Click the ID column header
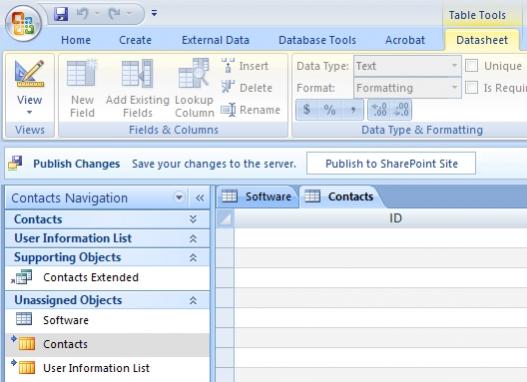Screen dimensions: 527x382 380,219
